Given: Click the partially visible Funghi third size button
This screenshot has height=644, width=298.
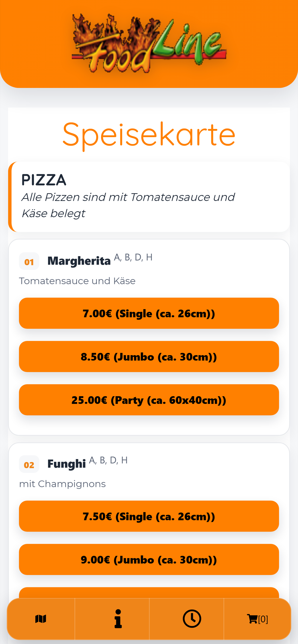Looking at the screenshot, I should (149, 593).
